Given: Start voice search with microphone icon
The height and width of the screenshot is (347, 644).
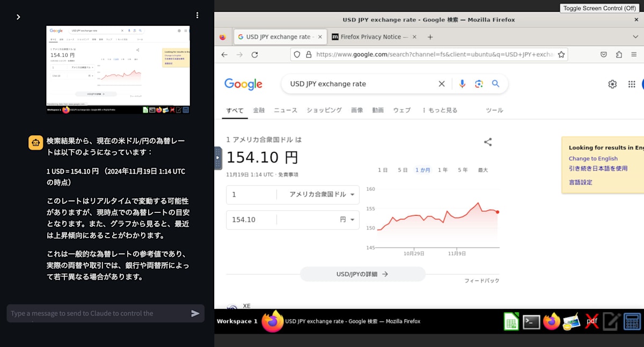Looking at the screenshot, I should point(462,84).
